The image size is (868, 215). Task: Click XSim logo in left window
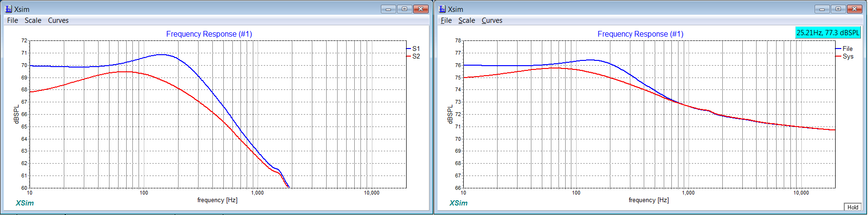click(x=25, y=203)
